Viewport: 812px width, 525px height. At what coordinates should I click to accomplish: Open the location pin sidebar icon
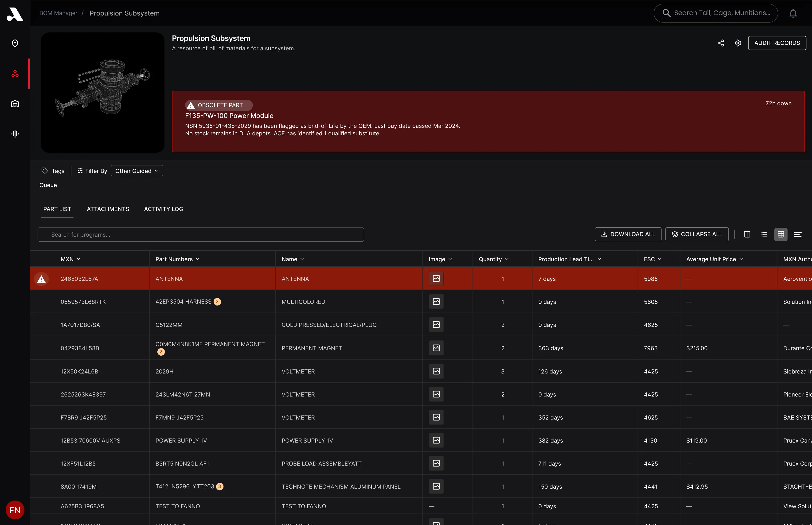pyautogui.click(x=15, y=43)
